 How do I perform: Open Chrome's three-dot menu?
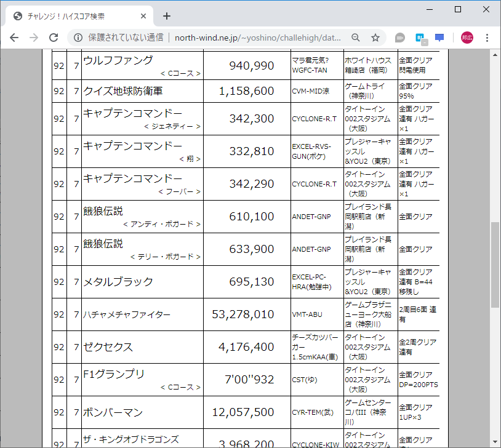tap(487, 38)
